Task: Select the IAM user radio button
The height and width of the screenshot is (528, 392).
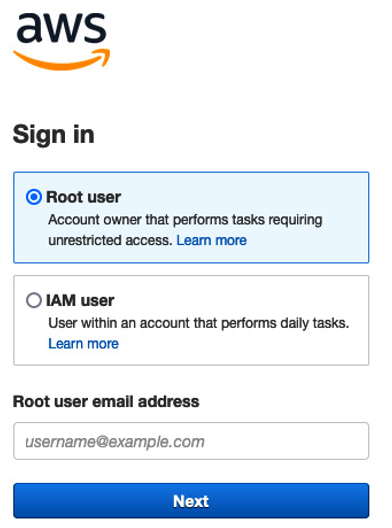Action: (x=34, y=300)
